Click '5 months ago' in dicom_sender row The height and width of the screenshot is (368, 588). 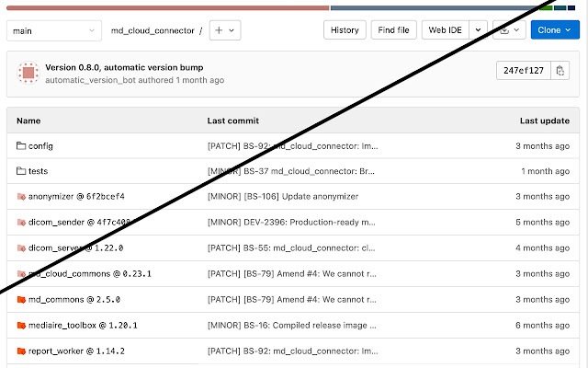pyautogui.click(x=542, y=223)
